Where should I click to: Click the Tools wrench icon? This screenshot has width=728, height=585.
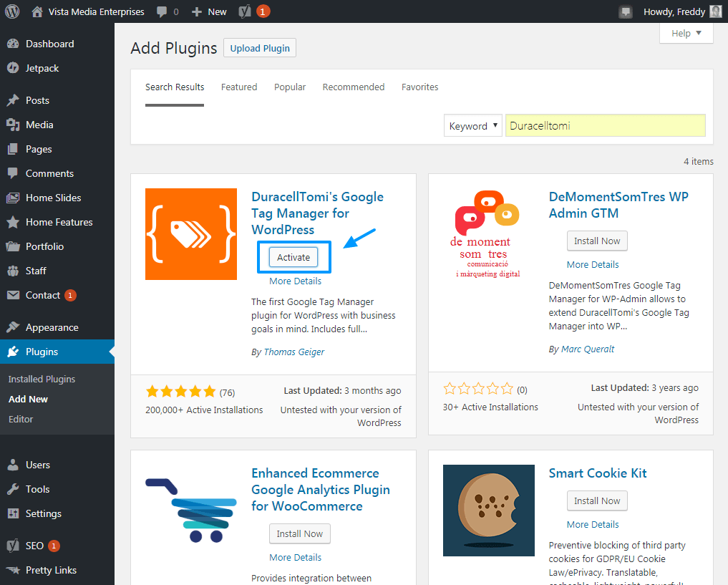tap(13, 489)
